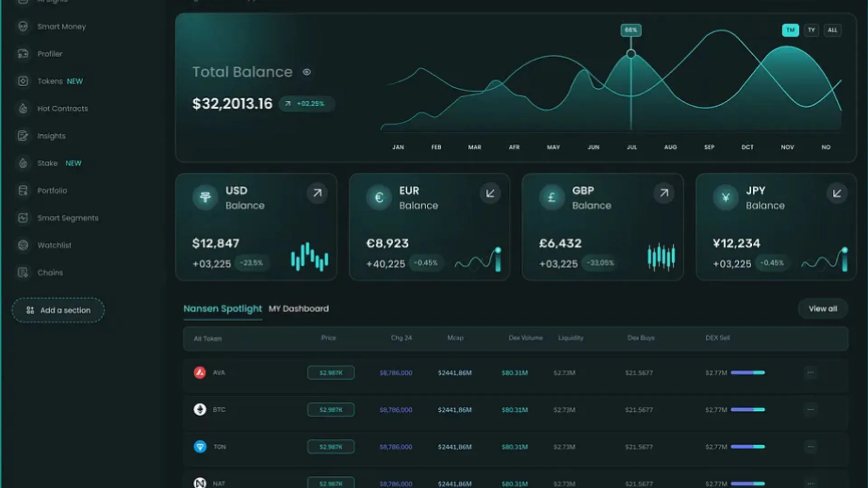The height and width of the screenshot is (488, 868).
Task: Sort by DEX Sell column header
Action: coord(717,338)
